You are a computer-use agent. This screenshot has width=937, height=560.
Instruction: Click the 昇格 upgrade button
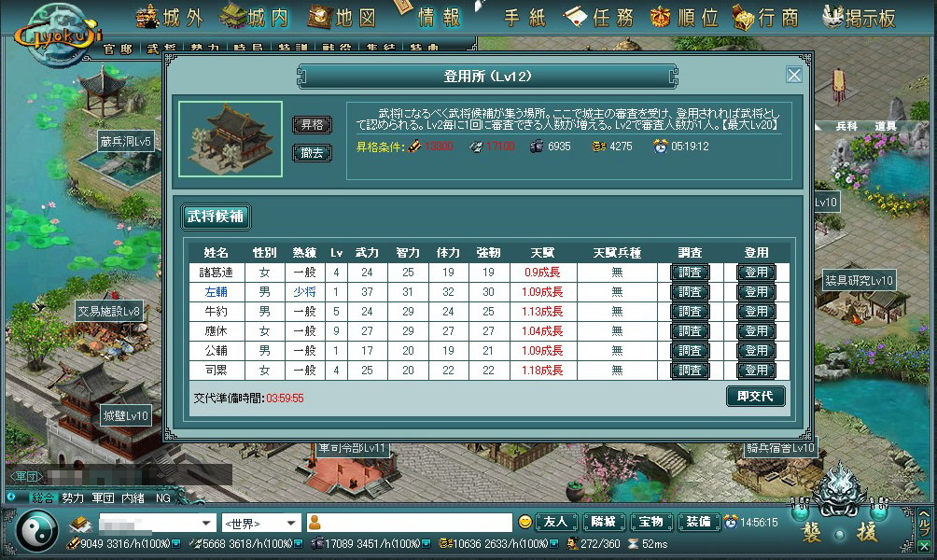coord(312,125)
